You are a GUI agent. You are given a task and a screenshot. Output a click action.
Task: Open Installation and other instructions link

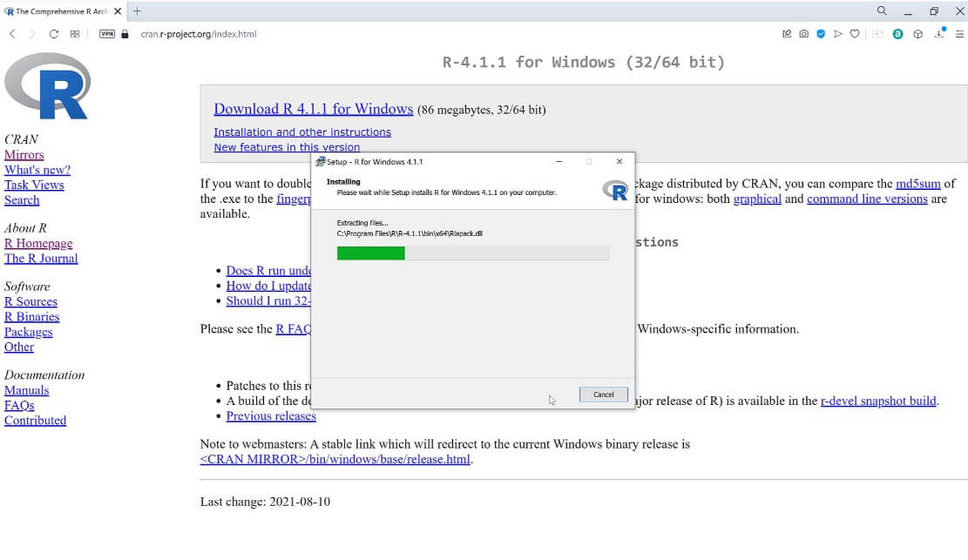pyautogui.click(x=301, y=132)
